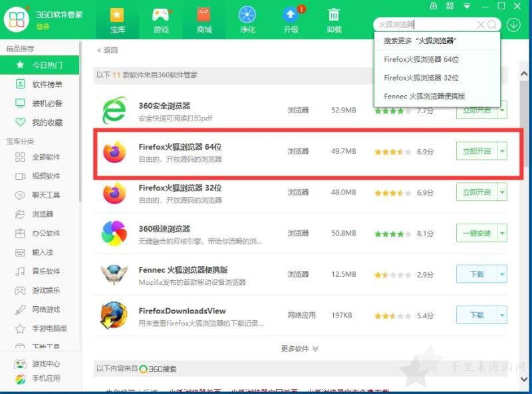Select suggestion Firefox火狐浏览器 32位

(x=438, y=78)
